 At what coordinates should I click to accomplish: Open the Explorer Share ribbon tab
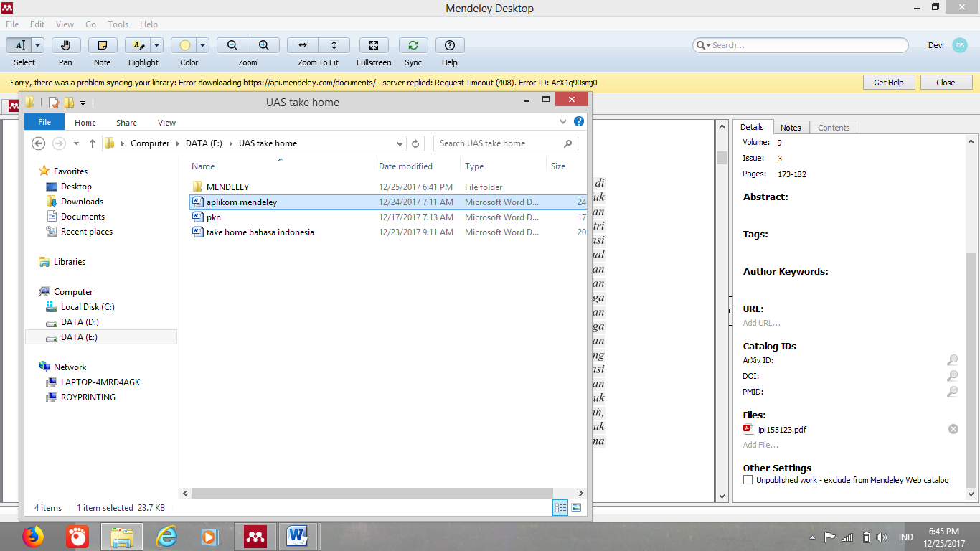(x=126, y=123)
